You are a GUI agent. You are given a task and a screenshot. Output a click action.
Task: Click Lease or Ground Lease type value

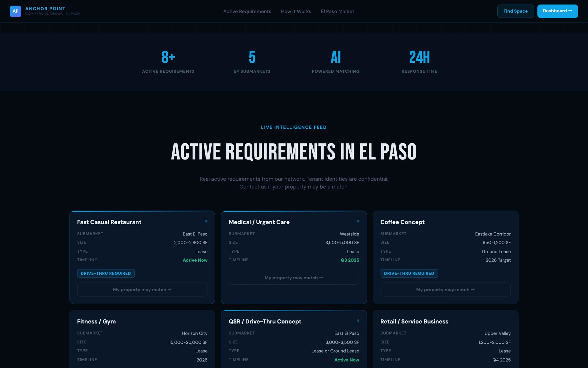(x=335, y=351)
